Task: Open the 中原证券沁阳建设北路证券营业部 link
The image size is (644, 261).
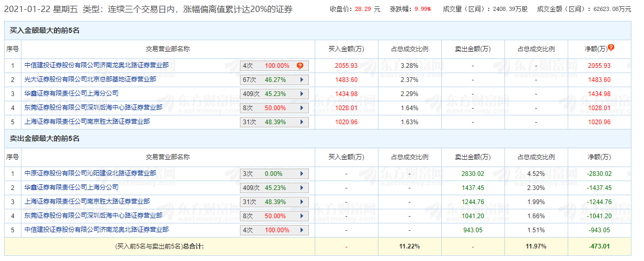Action: click(90, 173)
